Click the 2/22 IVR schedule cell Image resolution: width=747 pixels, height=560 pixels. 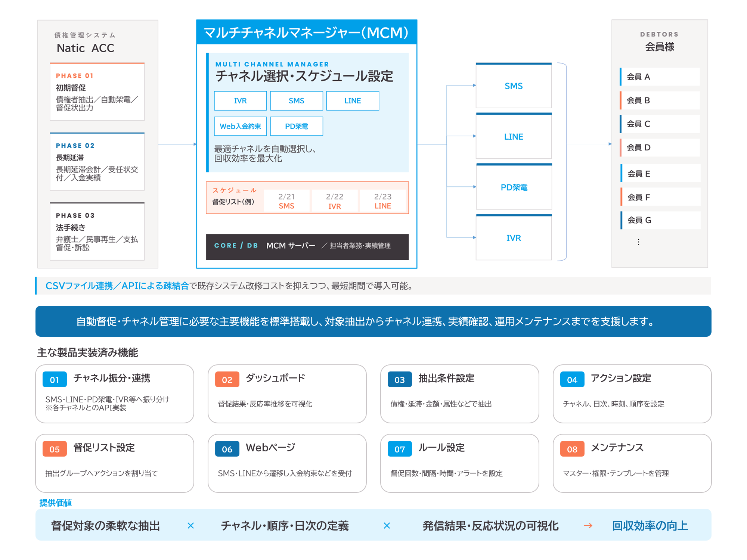[335, 201]
